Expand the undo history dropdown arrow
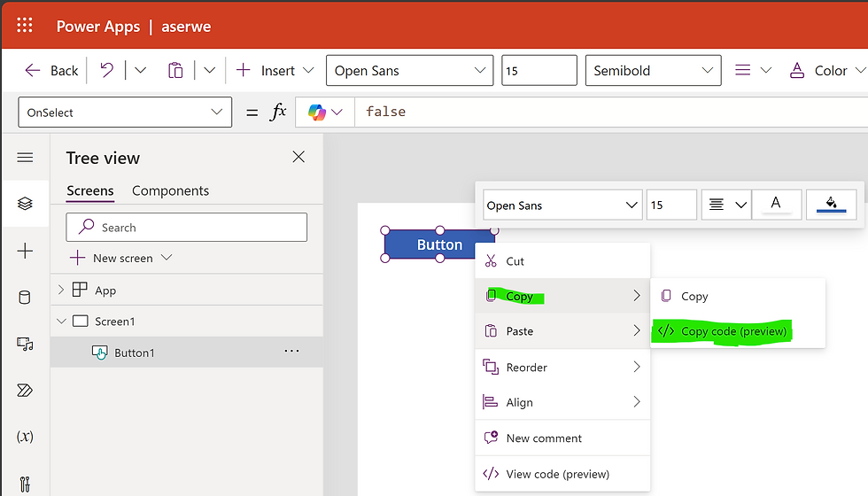 [x=141, y=70]
